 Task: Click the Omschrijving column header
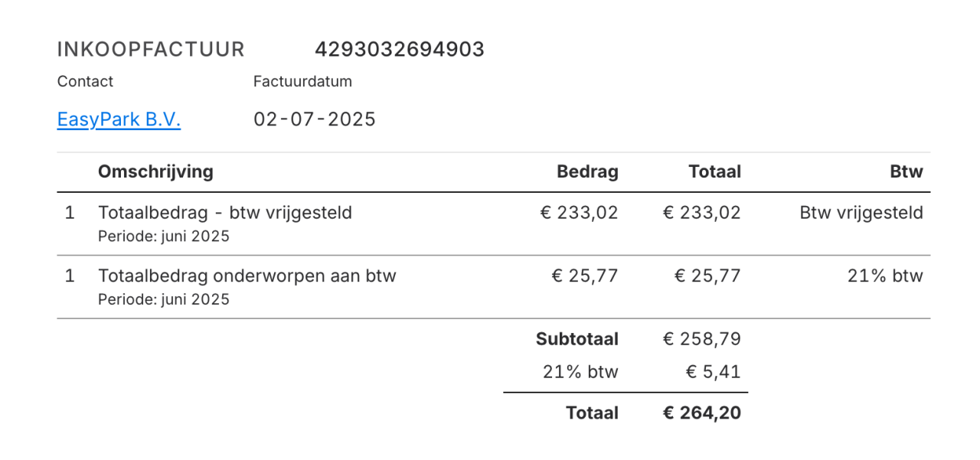pyautogui.click(x=155, y=171)
